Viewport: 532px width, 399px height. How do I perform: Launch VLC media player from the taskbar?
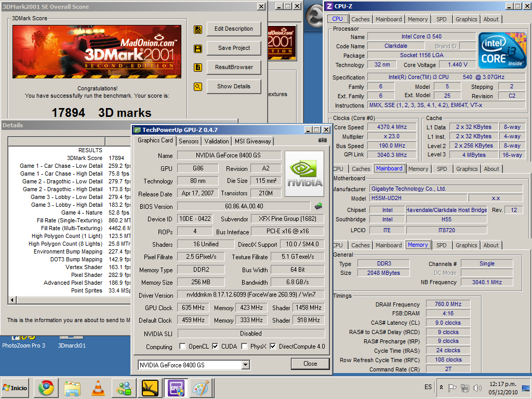click(x=98, y=388)
